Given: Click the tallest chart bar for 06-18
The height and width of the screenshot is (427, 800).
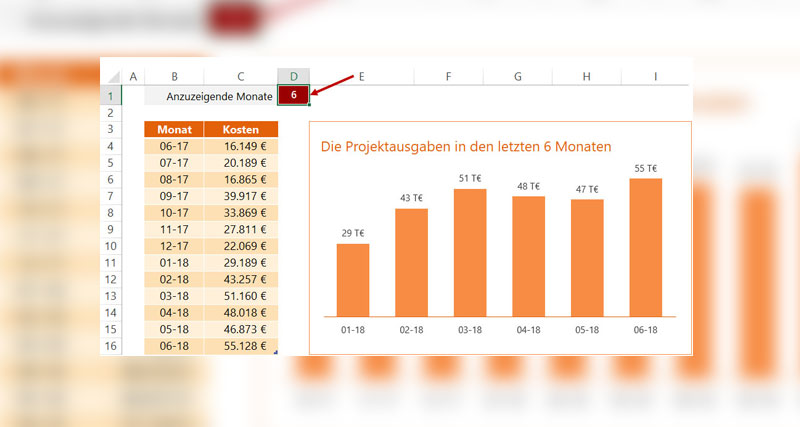Looking at the screenshot, I should pyautogui.click(x=646, y=247).
